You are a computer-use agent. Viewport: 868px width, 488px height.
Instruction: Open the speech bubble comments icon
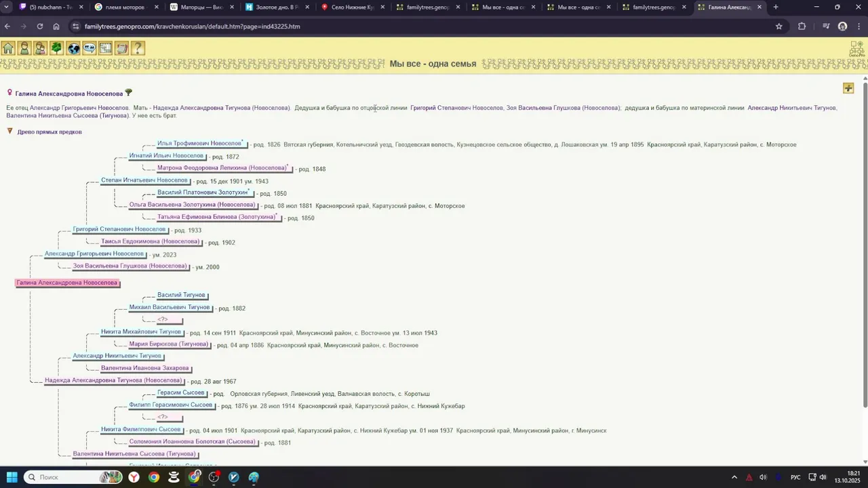coord(90,48)
